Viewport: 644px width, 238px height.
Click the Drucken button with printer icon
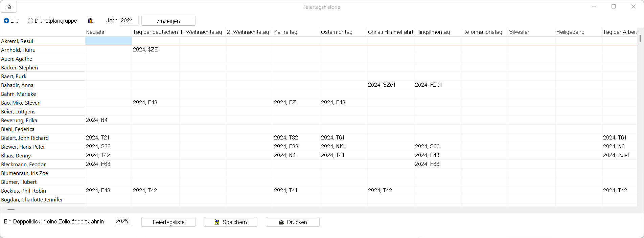[293, 222]
